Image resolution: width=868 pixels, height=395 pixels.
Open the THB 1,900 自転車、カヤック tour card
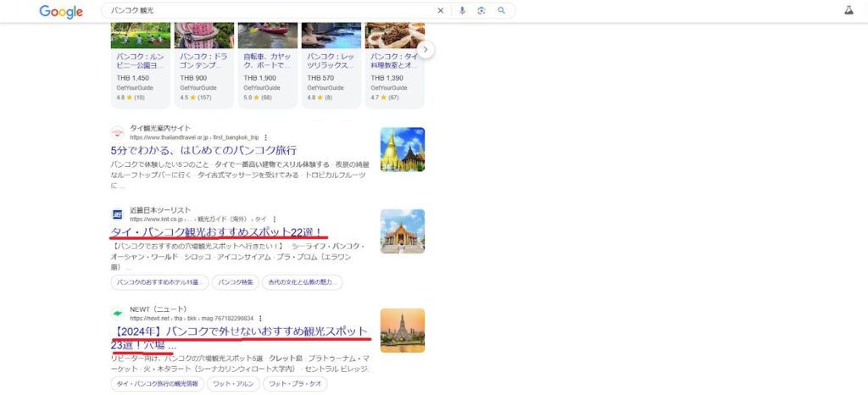click(268, 65)
